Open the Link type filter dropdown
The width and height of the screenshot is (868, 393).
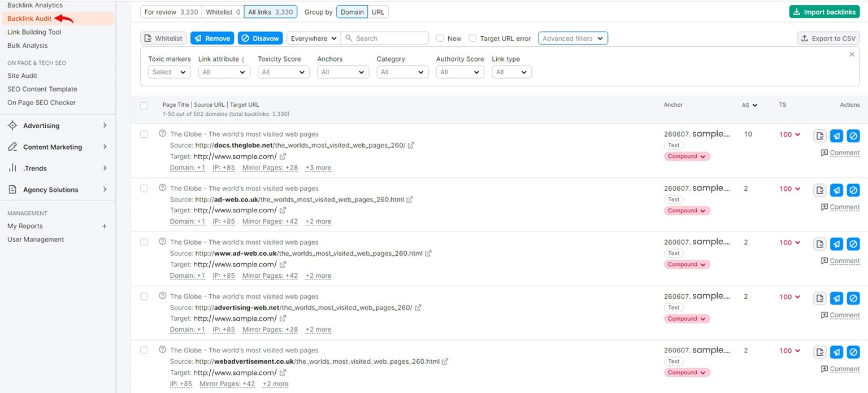click(x=512, y=72)
